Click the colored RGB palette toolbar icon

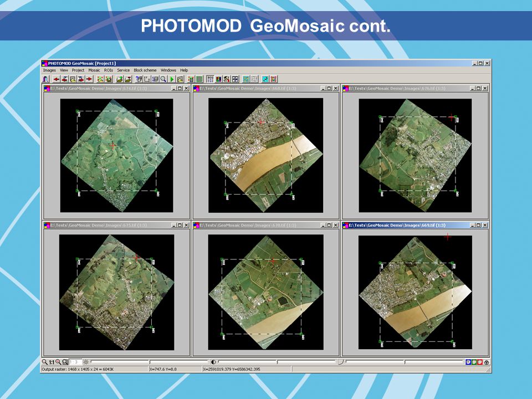[219, 79]
